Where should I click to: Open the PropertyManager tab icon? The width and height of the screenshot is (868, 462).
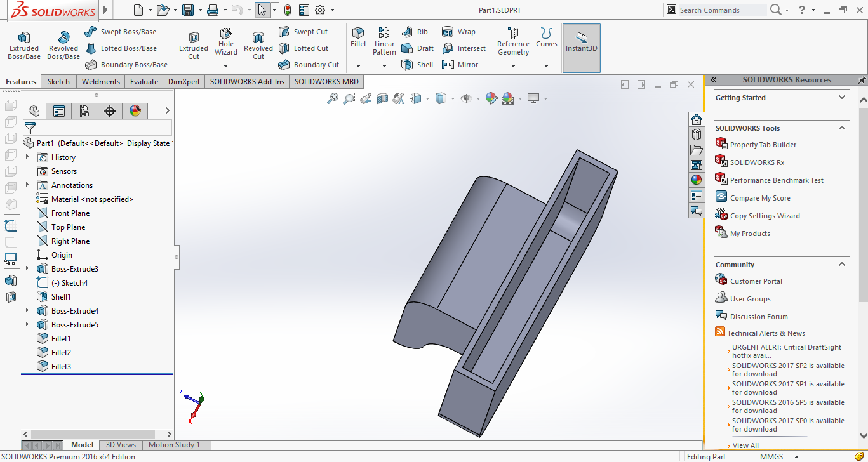[59, 111]
